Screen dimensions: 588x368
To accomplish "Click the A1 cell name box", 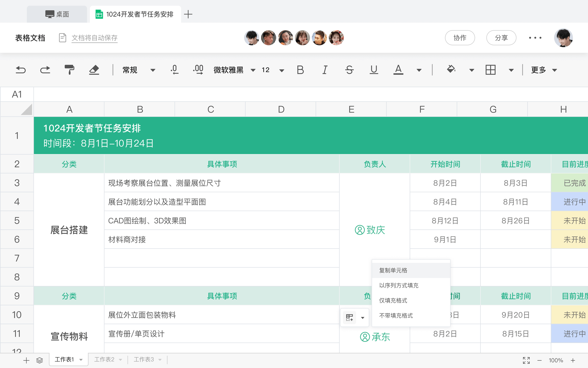I will click(x=17, y=94).
